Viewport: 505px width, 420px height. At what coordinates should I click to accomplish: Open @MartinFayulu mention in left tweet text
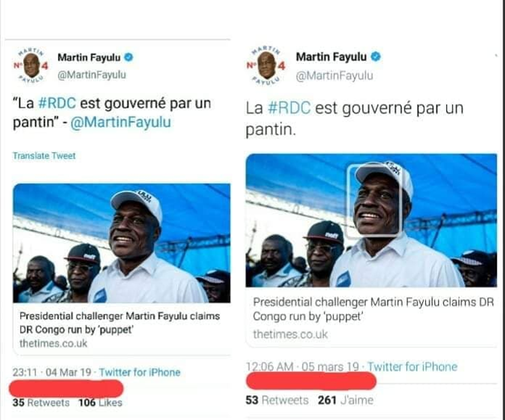(x=120, y=123)
